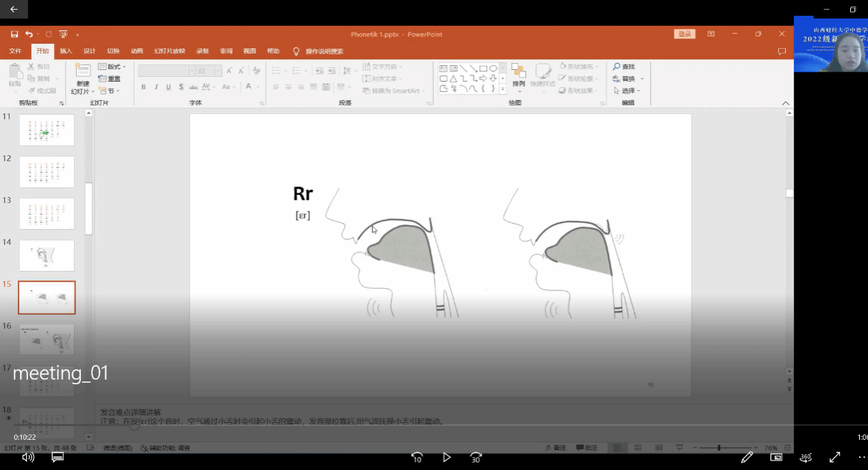868x470 pixels.
Task: Click the save icon in PowerPoint
Action: (14, 34)
